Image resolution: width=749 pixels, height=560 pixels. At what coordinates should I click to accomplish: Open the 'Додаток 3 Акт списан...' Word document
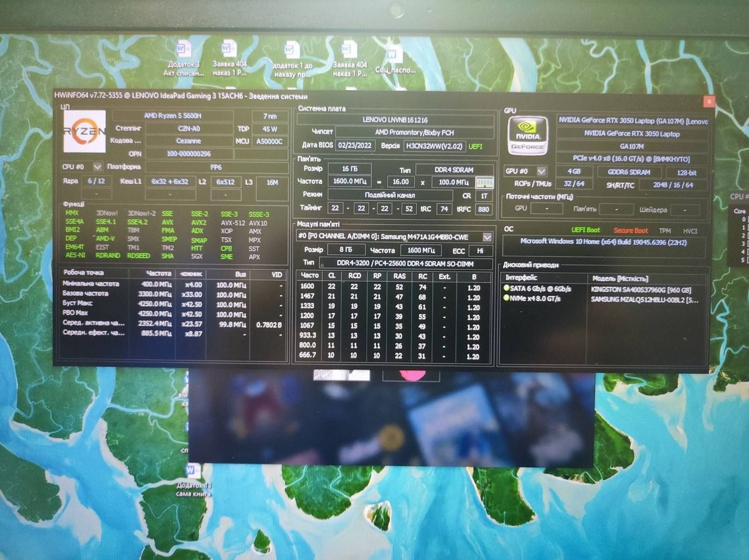tap(183, 50)
